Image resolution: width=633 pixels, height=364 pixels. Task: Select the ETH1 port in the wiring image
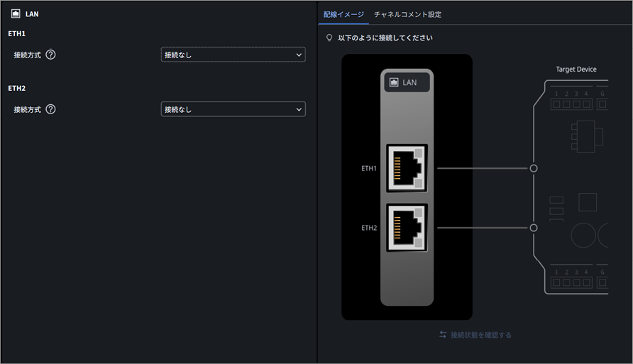(x=407, y=168)
